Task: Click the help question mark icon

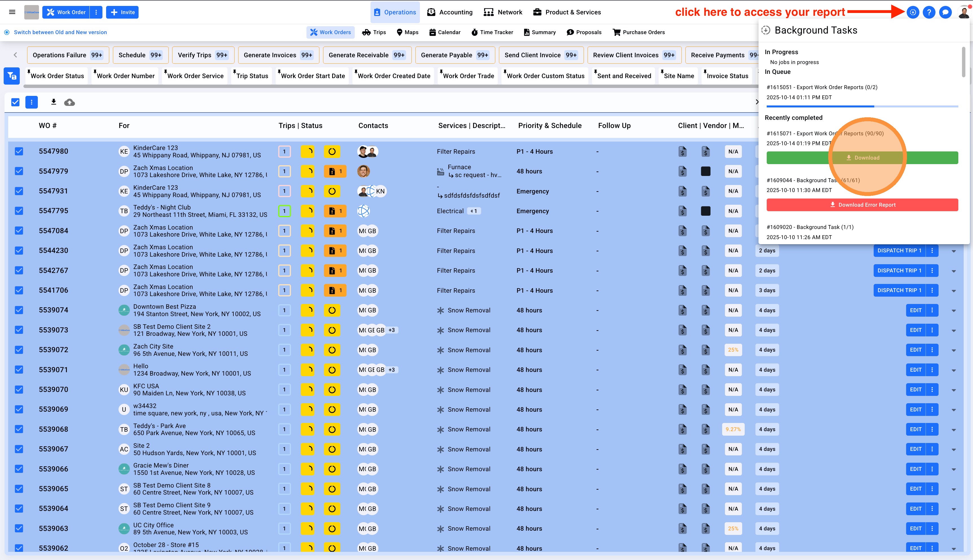Action: [929, 12]
